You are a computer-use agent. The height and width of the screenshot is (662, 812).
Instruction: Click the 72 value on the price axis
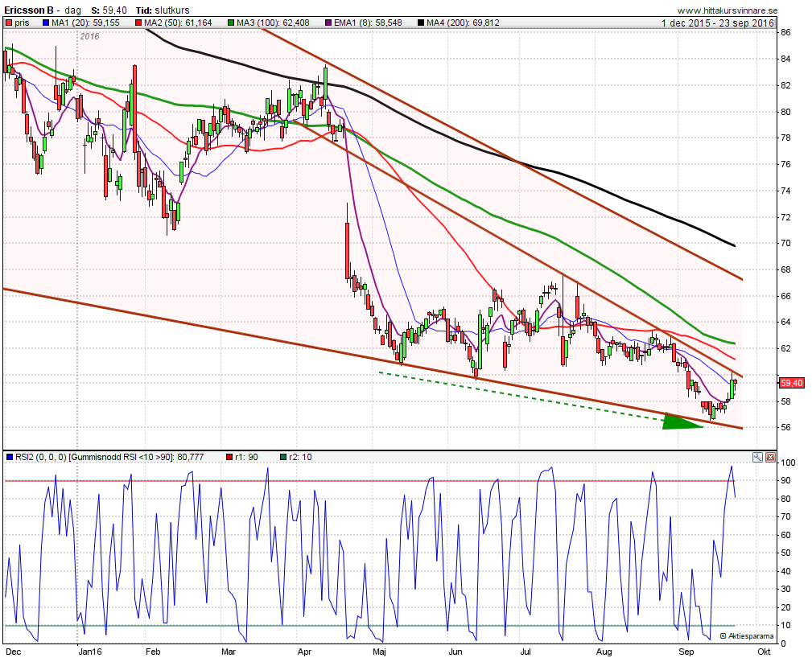point(785,217)
